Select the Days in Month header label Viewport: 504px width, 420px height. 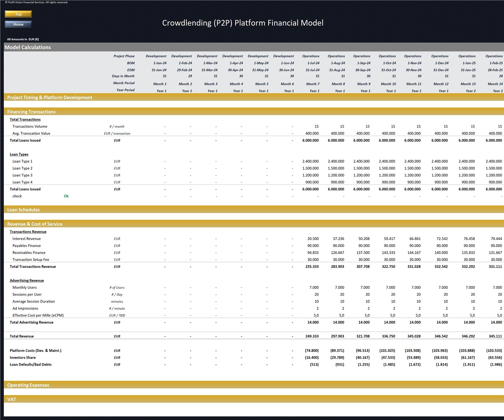123,76
